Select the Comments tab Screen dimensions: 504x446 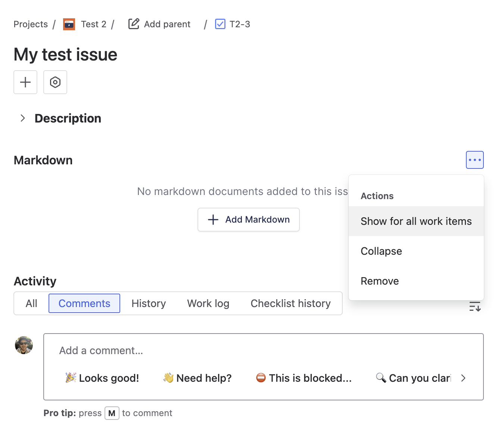click(x=84, y=303)
